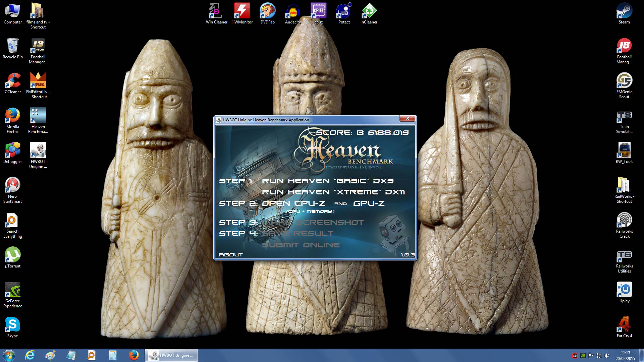Open the Computer desktop icon
This screenshot has height=362, width=644.
(x=13, y=13)
